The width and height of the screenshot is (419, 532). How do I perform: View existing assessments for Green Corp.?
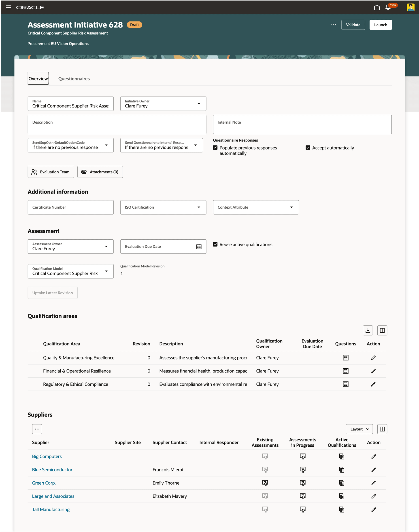pos(265,483)
